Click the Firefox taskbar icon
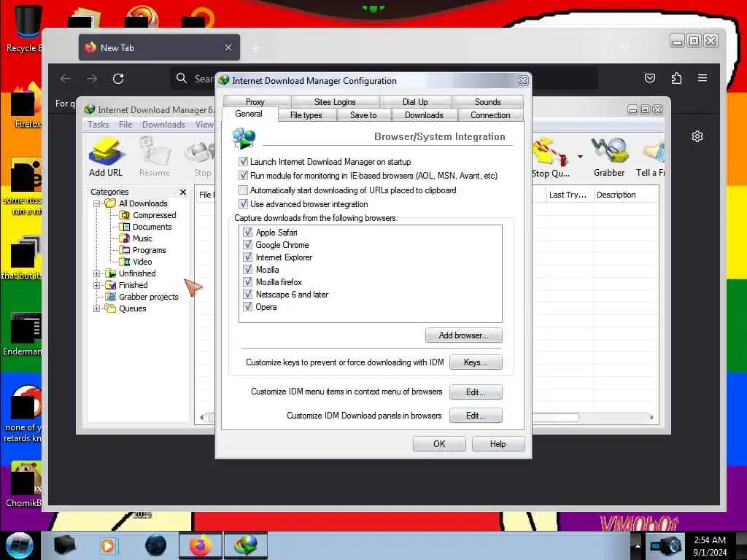The height and width of the screenshot is (560, 747). 200,545
